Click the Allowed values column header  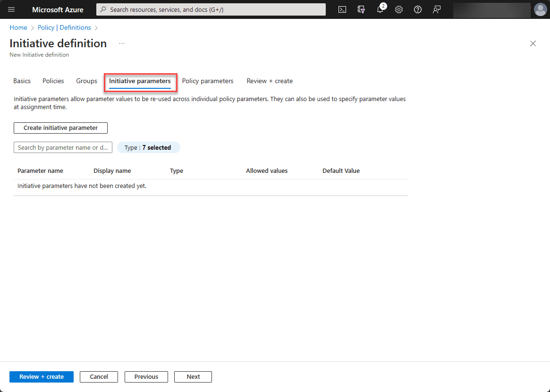pyautogui.click(x=267, y=171)
